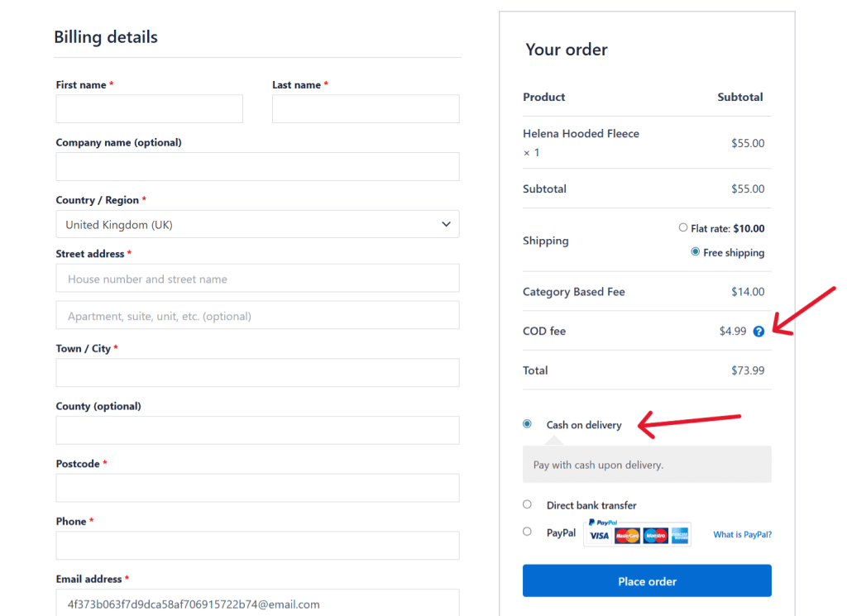Click the American Express card icon
This screenshot has height=616, width=847.
tap(680, 535)
